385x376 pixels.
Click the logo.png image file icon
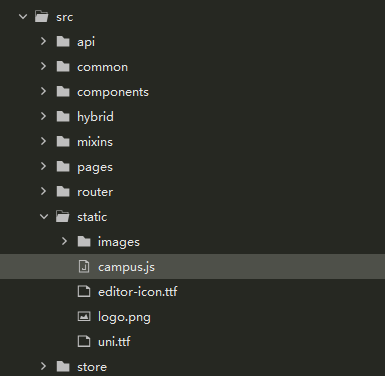click(x=84, y=316)
